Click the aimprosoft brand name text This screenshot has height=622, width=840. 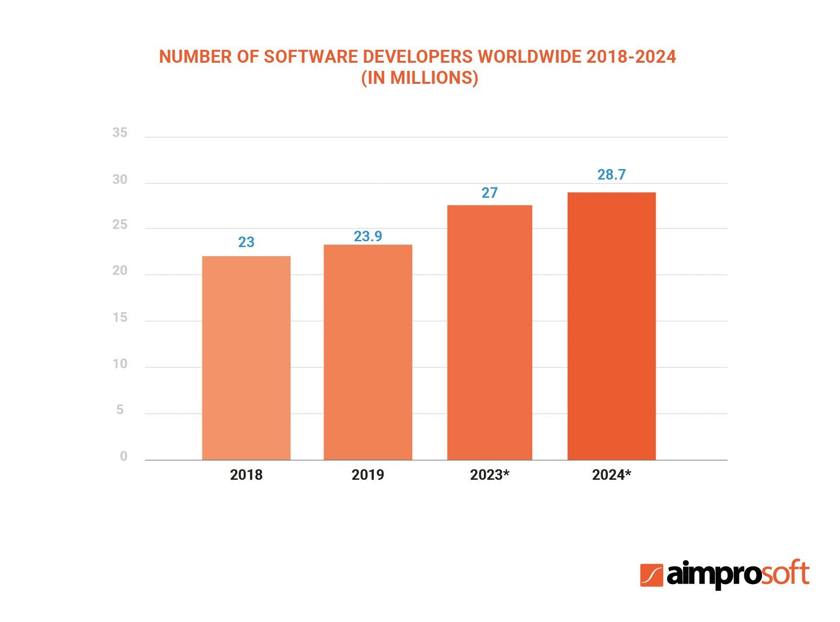(x=738, y=574)
